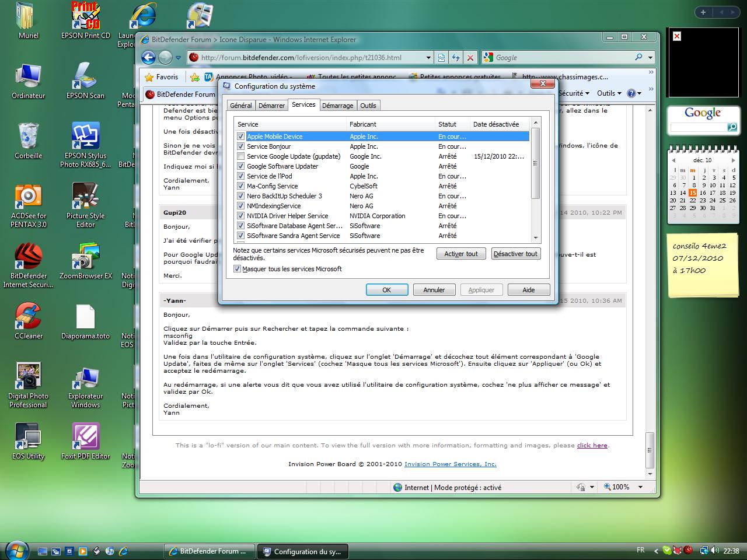This screenshot has width=747, height=560.
Task: Open Muriel user folder icon
Action: click(28, 20)
